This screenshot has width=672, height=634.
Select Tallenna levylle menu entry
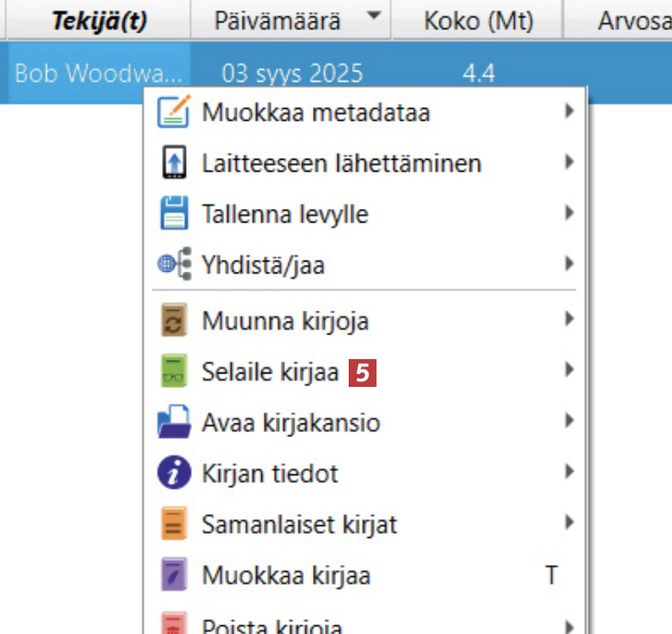point(365,214)
